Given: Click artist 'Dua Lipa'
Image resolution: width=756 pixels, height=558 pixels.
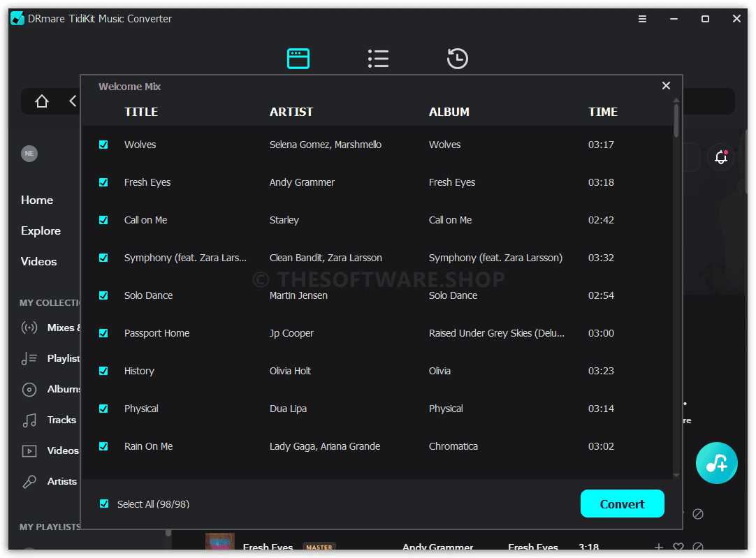Looking at the screenshot, I should pos(288,409).
